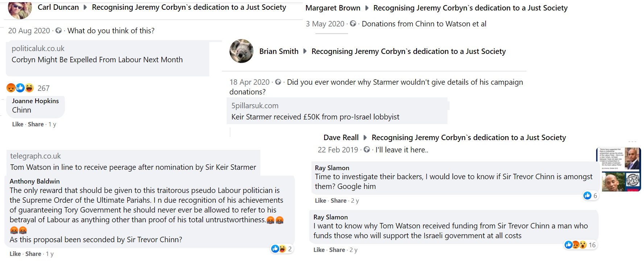The width and height of the screenshot is (644, 265).
Task: Share Anthony Baldwin's comment
Action: [33, 254]
